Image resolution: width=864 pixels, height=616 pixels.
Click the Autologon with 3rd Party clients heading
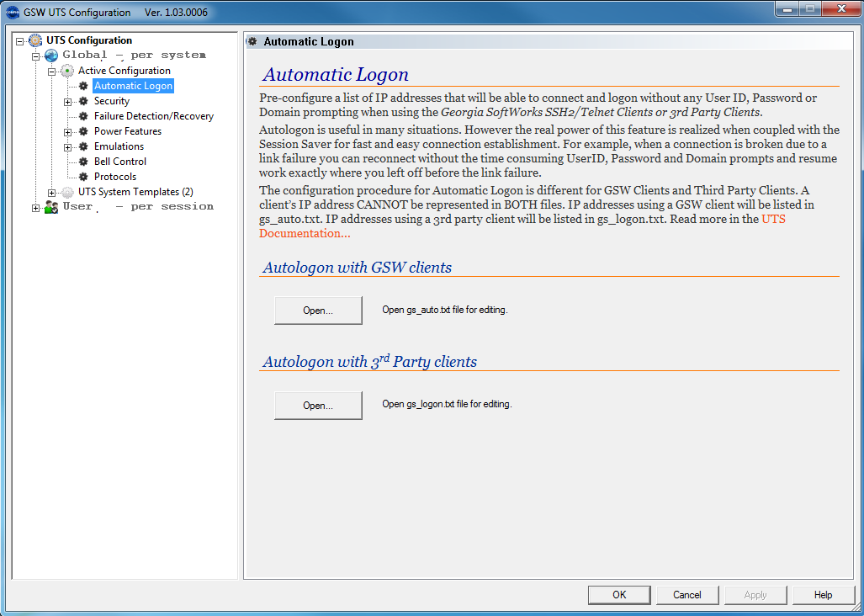[369, 362]
